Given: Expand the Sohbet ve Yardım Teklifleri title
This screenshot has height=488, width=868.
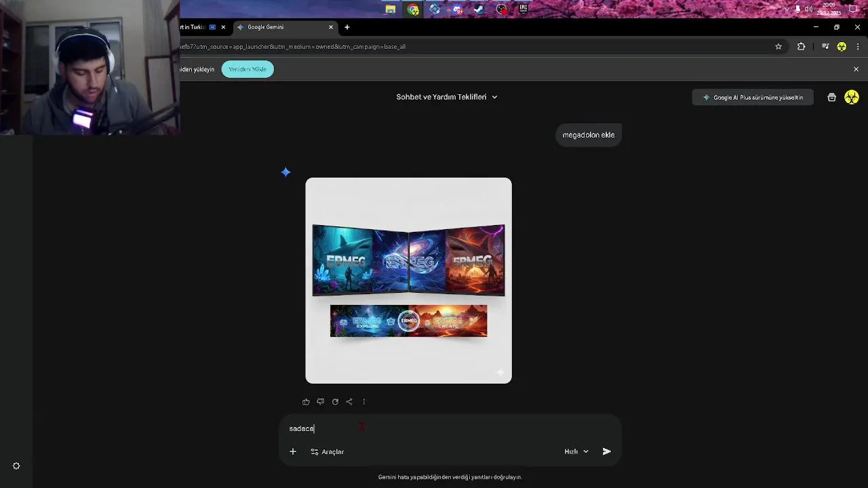Looking at the screenshot, I should [447, 97].
